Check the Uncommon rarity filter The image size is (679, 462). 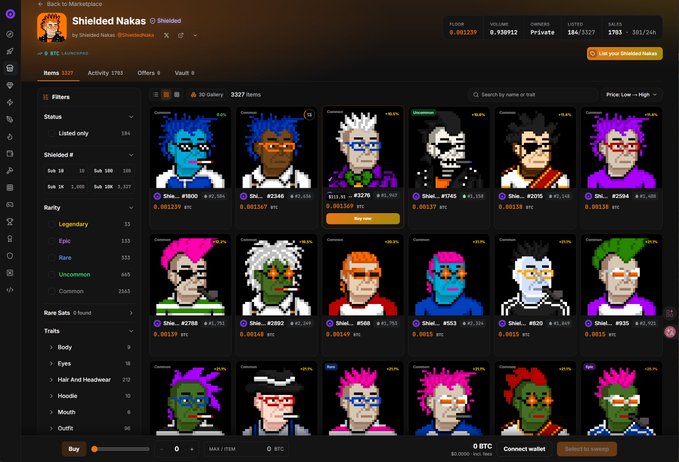[x=52, y=275]
